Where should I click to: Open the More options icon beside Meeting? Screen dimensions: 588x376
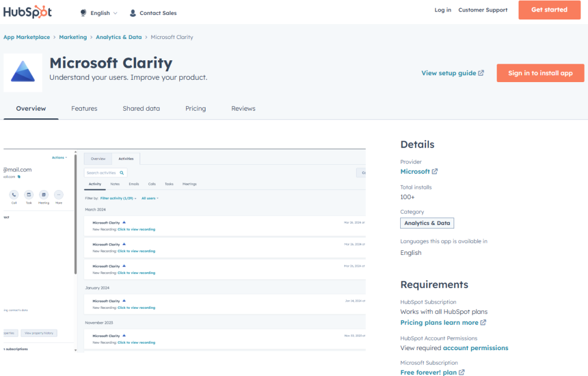pos(58,195)
